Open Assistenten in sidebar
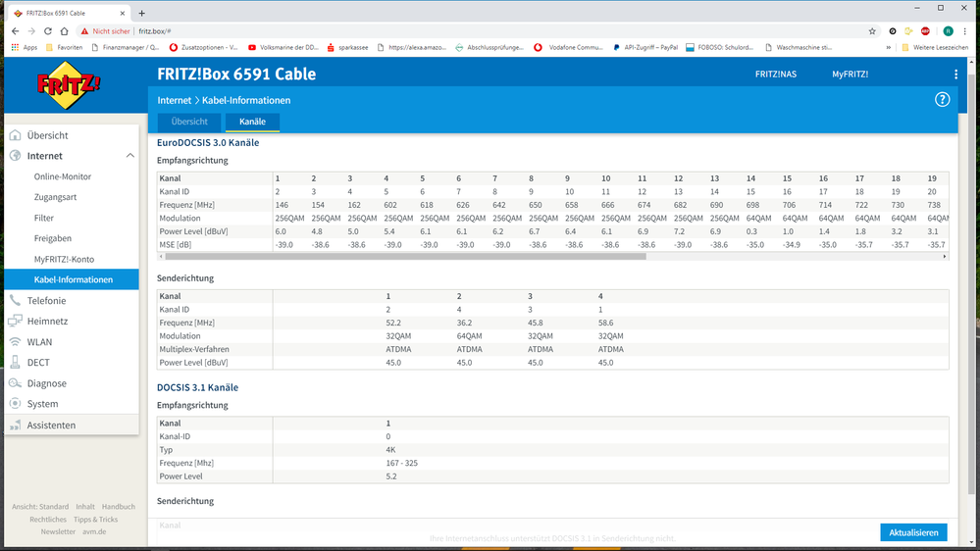 click(x=51, y=425)
